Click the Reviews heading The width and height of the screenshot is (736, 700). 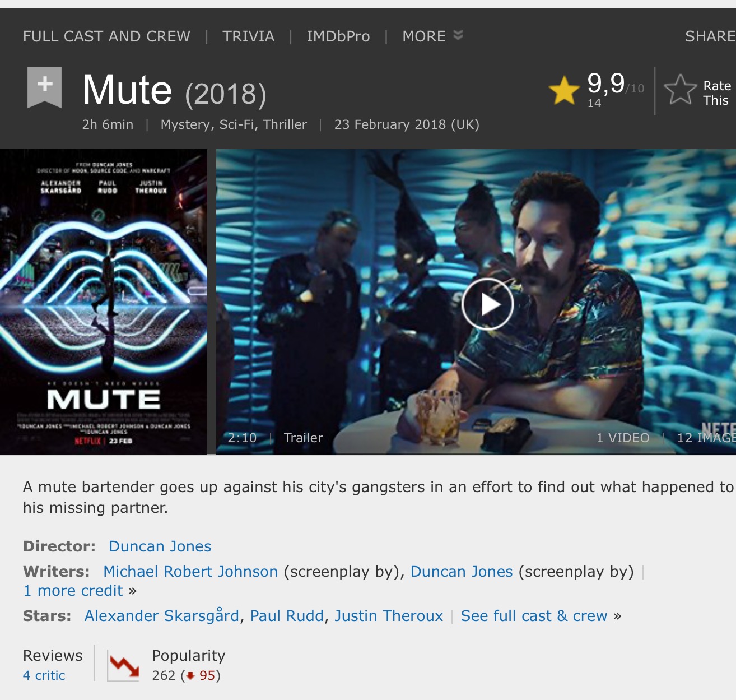[53, 655]
